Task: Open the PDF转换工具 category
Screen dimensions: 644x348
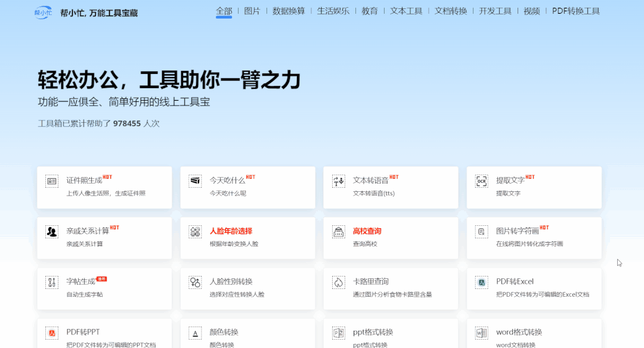Action: (x=577, y=11)
